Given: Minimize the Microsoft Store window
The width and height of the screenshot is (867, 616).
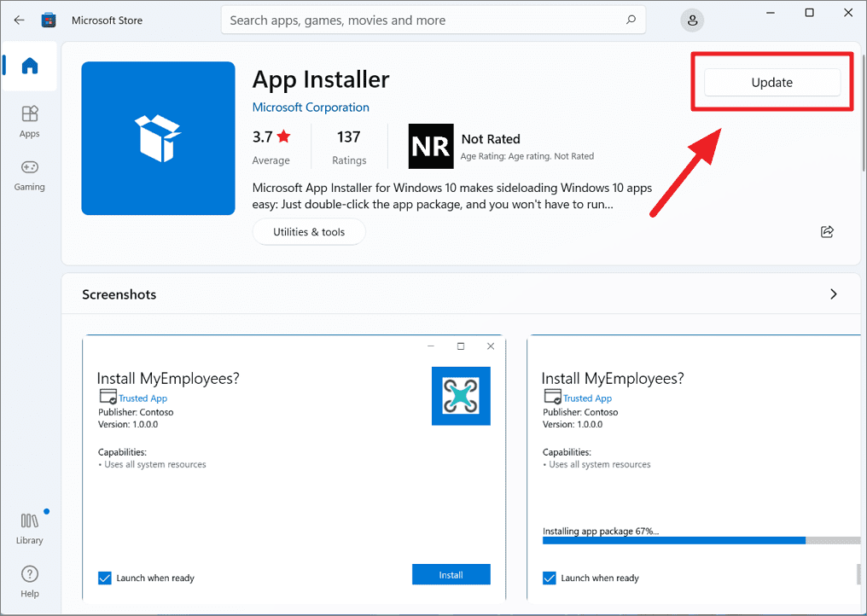Looking at the screenshot, I should pos(771,13).
